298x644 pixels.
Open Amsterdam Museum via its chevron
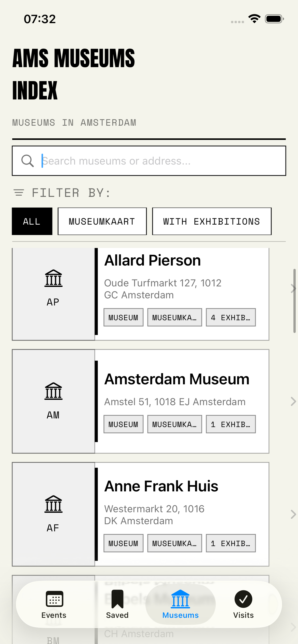(293, 401)
